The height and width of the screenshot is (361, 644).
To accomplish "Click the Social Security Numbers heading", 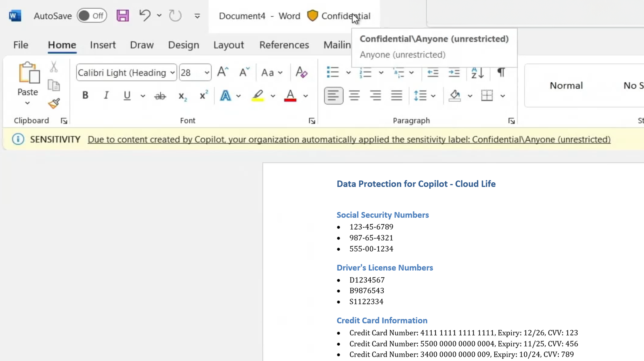I will point(383,215).
